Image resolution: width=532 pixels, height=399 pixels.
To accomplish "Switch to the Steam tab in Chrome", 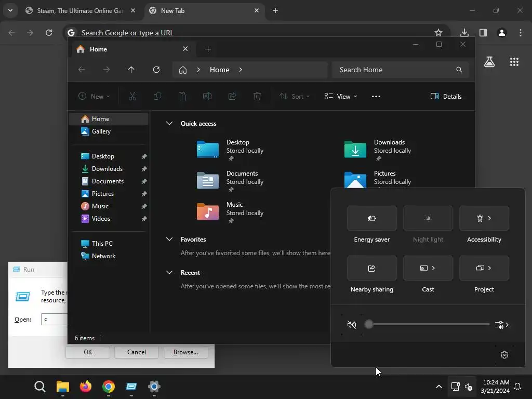I will pos(81,11).
